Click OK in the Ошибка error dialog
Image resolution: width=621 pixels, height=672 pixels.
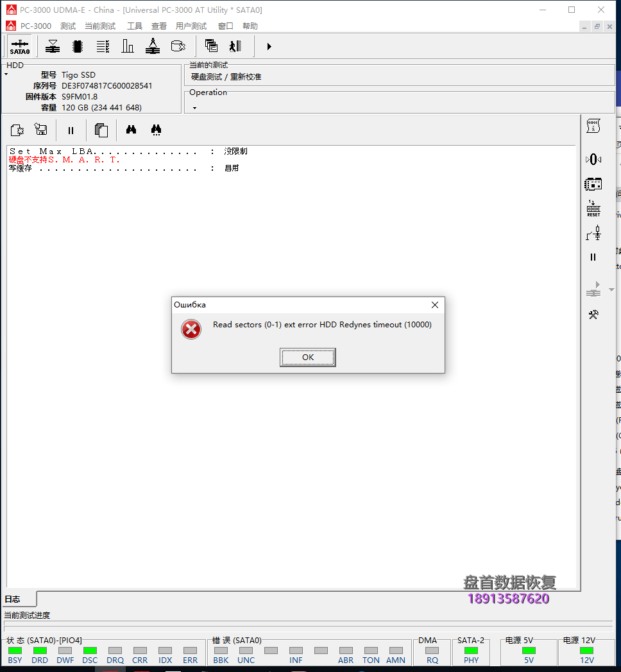(x=307, y=357)
